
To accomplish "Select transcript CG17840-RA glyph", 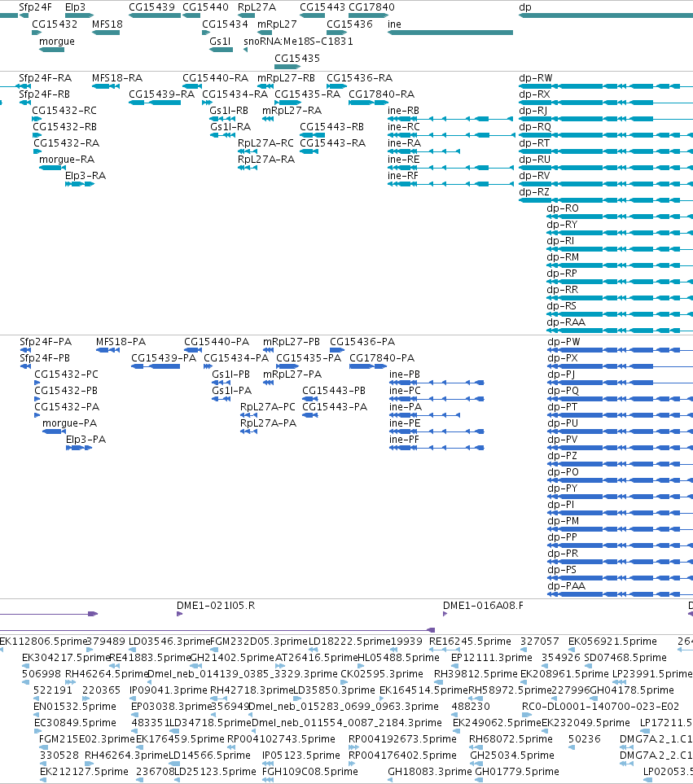I will tap(368, 103).
